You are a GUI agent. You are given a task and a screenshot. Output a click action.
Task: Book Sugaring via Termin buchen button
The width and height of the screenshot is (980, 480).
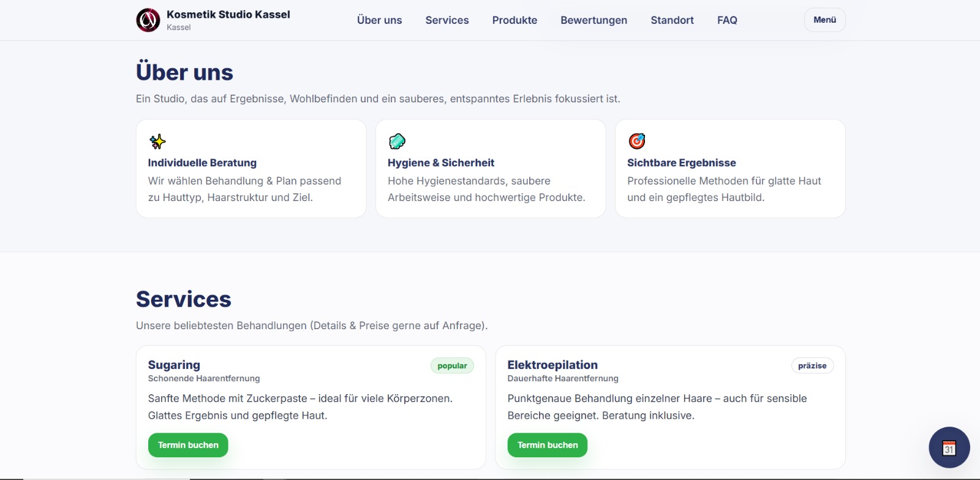(188, 445)
